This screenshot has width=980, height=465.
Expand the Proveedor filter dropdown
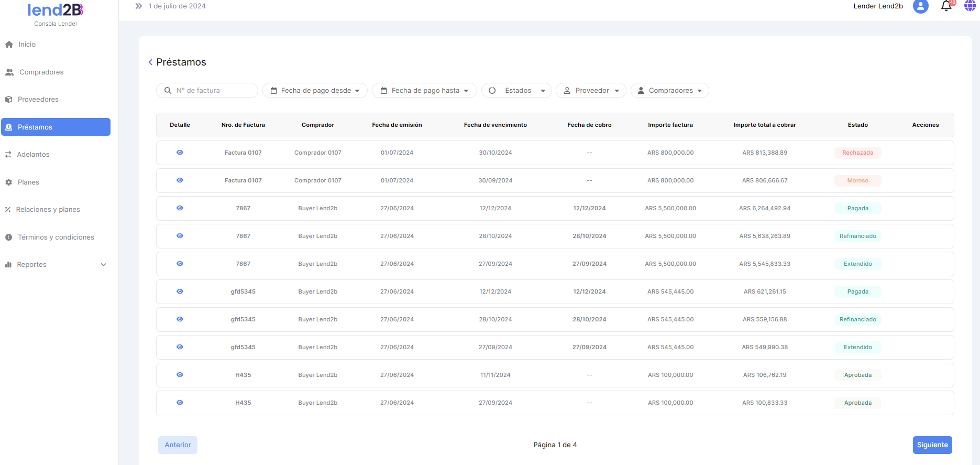tap(591, 91)
